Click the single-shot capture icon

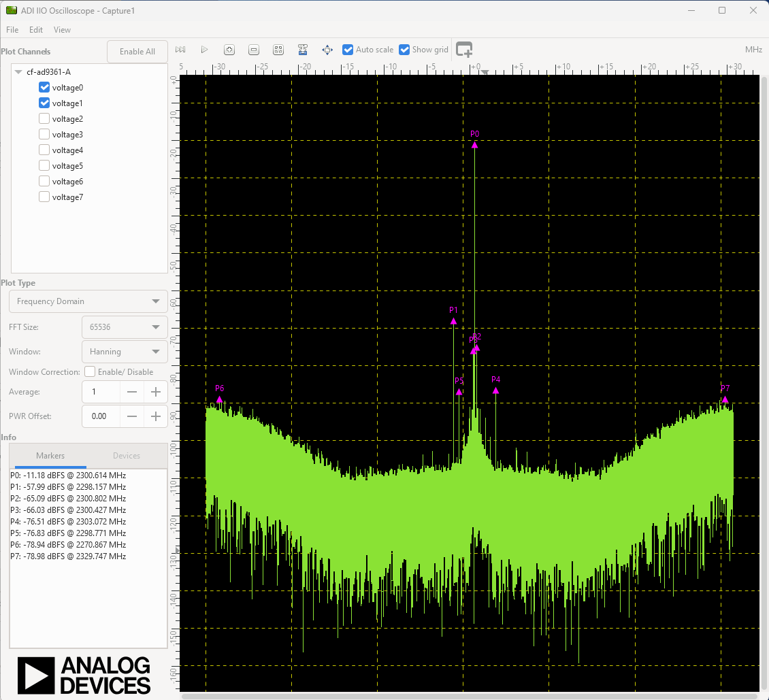(180, 50)
